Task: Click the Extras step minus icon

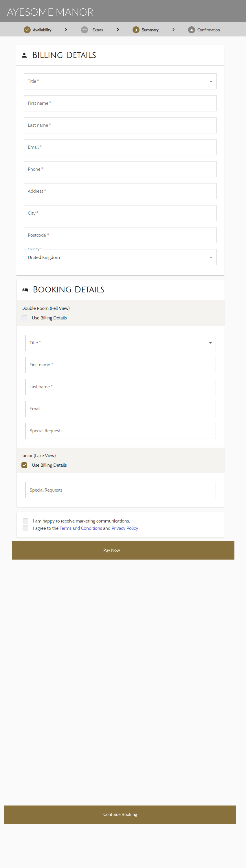Action: click(x=85, y=30)
